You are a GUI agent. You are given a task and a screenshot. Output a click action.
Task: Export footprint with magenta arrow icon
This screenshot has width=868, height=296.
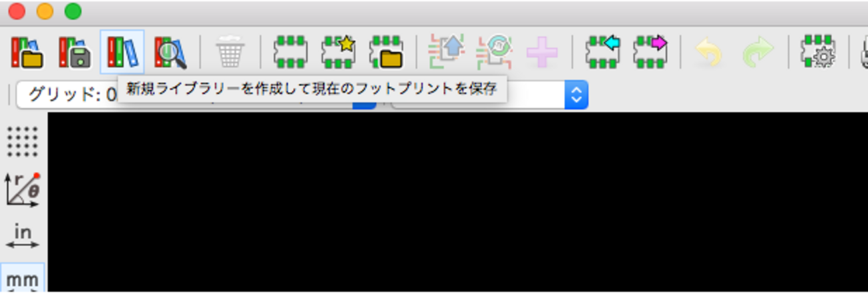coord(650,52)
